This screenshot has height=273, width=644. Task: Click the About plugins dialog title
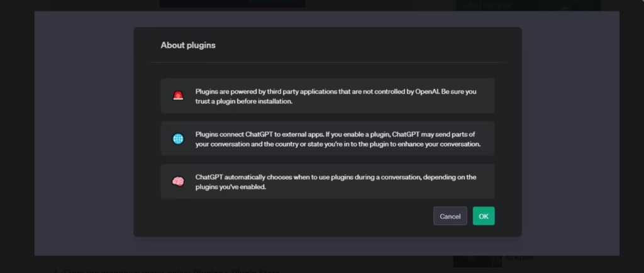[188, 45]
